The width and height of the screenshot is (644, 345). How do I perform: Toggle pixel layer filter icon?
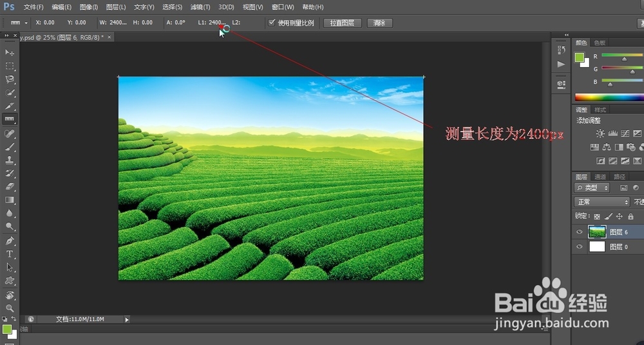(x=624, y=188)
